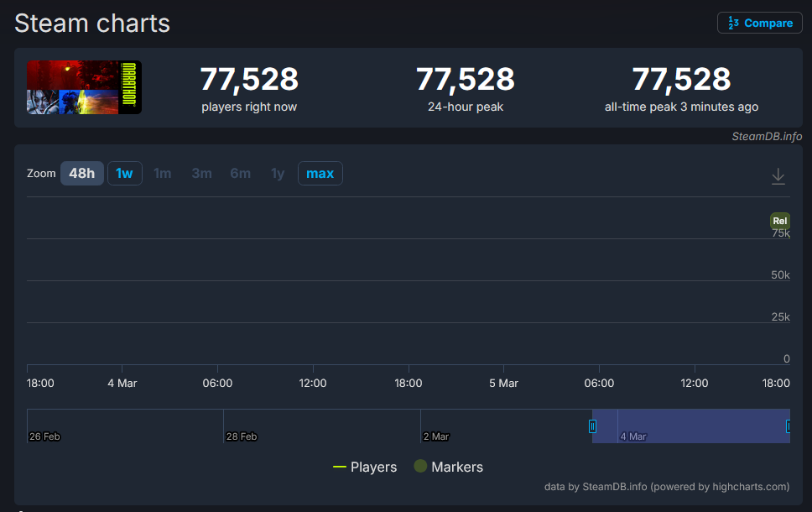Open the data by SteamDB.info highcharts link

pos(667,487)
